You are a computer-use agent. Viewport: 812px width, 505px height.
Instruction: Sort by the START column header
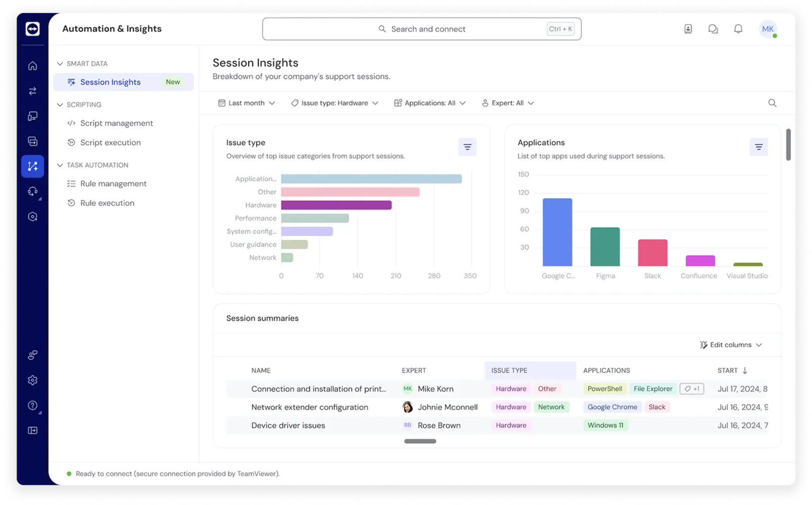click(732, 371)
